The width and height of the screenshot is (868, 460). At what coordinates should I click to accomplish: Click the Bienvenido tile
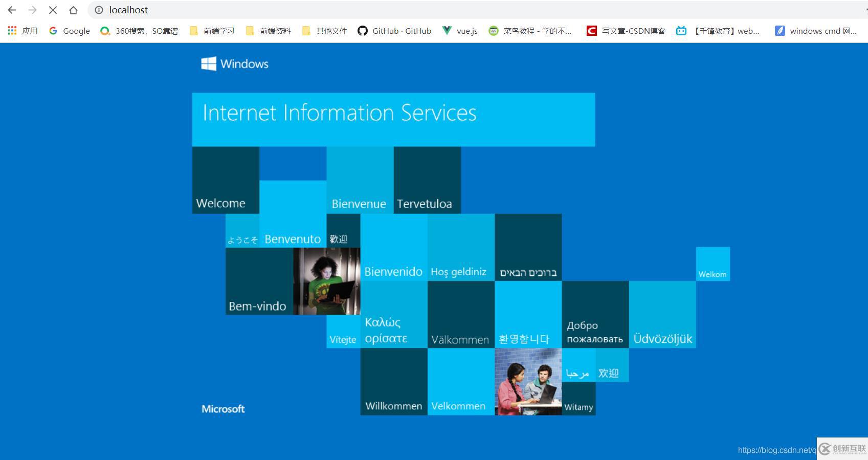point(394,247)
